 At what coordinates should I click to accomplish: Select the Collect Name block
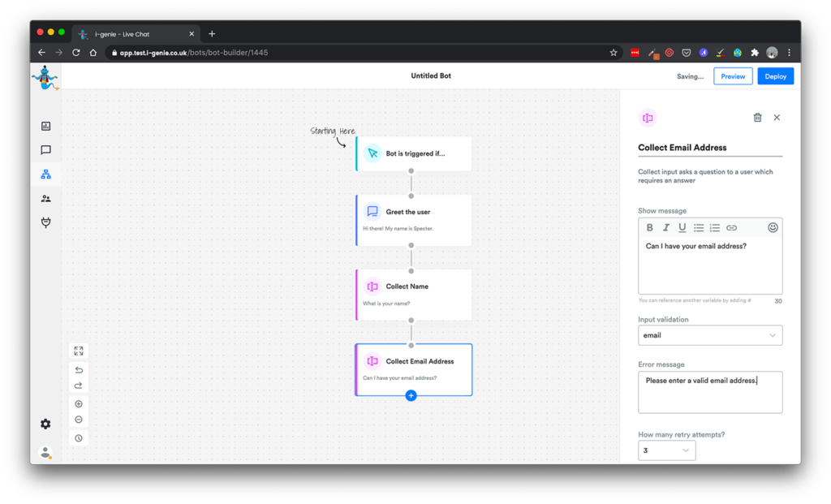click(414, 294)
